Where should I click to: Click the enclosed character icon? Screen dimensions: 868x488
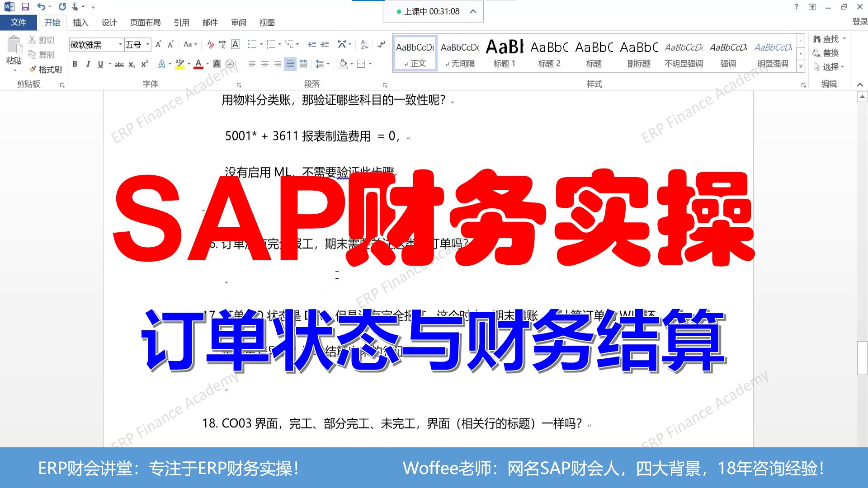230,64
